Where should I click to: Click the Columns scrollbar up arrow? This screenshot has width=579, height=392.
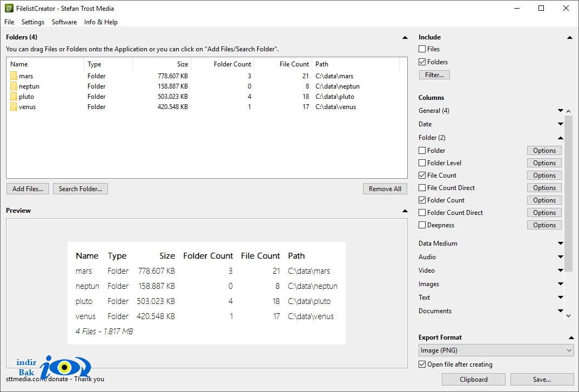coord(568,111)
